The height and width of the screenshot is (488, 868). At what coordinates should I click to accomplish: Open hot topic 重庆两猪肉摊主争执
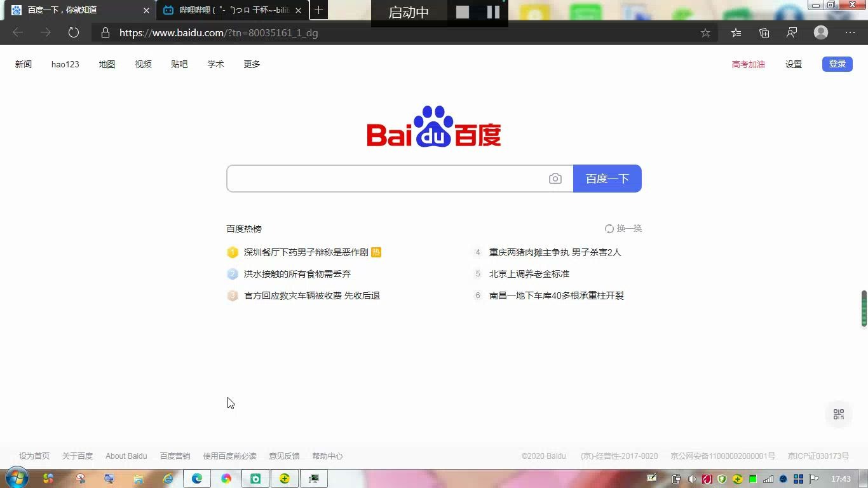555,252
